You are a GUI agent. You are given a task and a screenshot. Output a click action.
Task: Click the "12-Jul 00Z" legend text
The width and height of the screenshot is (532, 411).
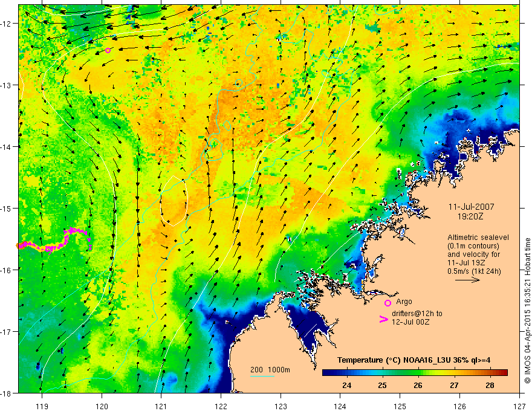410,322
